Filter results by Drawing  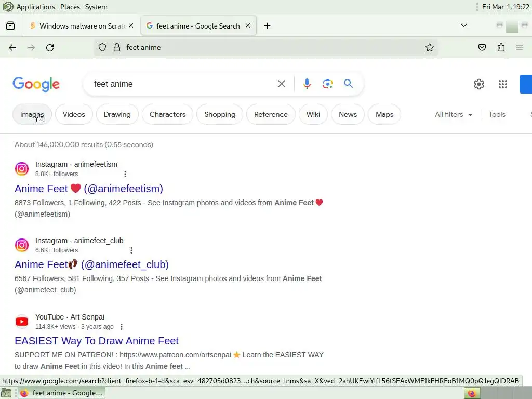(x=117, y=115)
